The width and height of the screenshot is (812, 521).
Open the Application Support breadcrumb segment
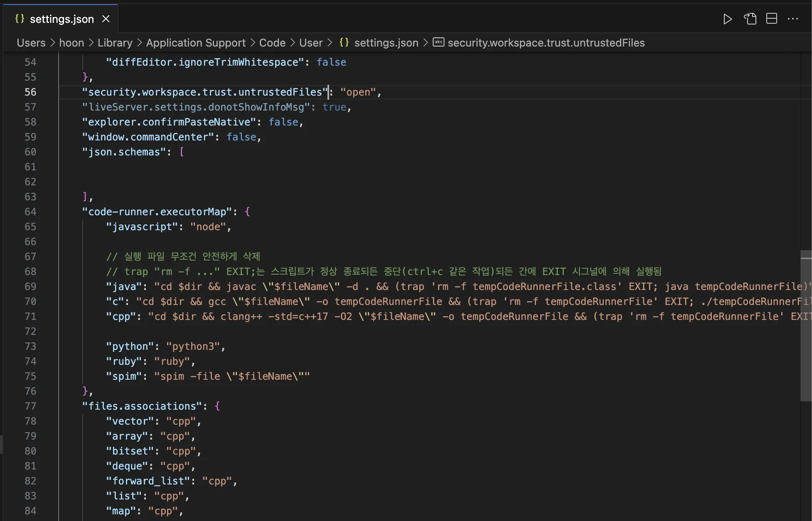tap(196, 43)
